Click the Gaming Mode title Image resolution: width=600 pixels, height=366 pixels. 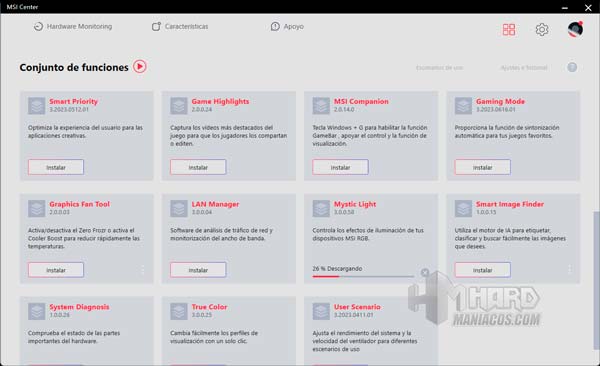pyautogui.click(x=501, y=101)
